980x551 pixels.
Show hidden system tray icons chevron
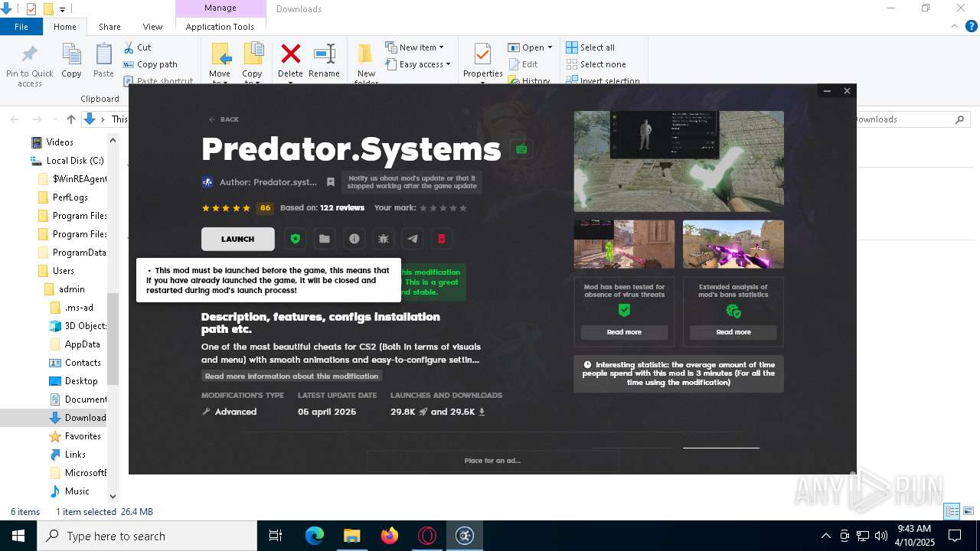point(825,536)
